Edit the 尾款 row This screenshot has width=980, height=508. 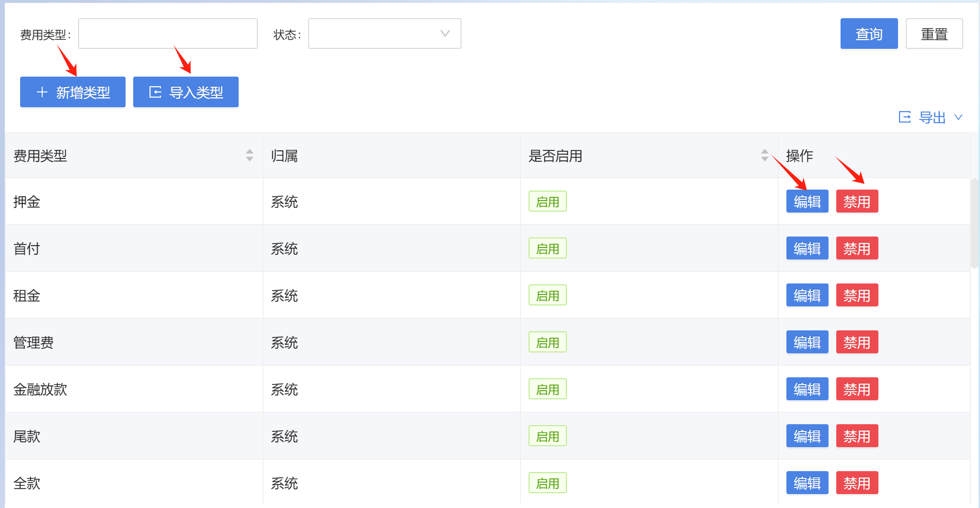pos(807,436)
